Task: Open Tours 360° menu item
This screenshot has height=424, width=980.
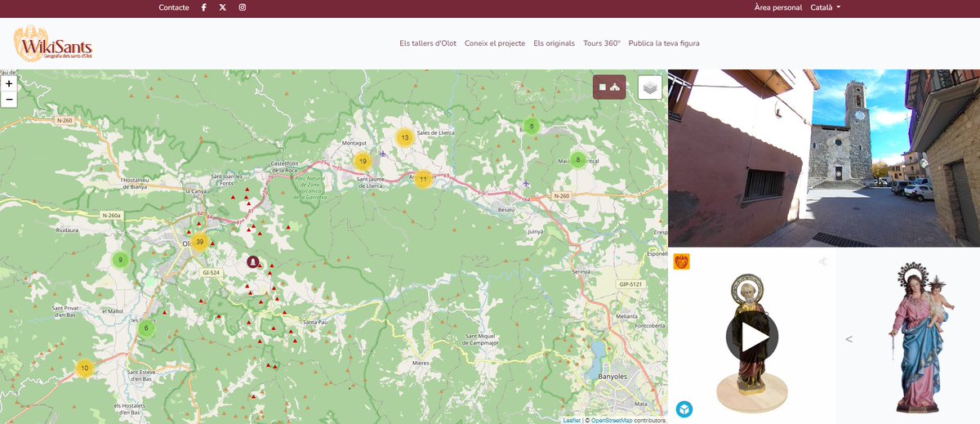Action: pyautogui.click(x=602, y=43)
